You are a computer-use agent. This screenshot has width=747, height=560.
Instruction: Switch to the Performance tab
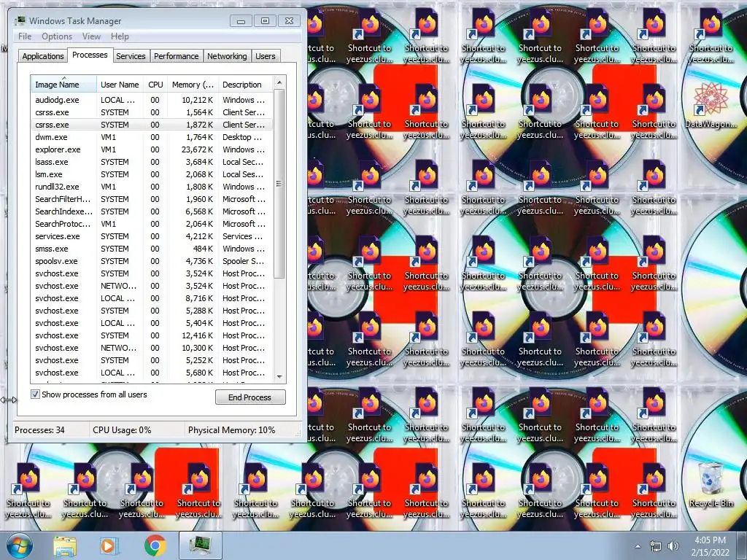(x=177, y=56)
